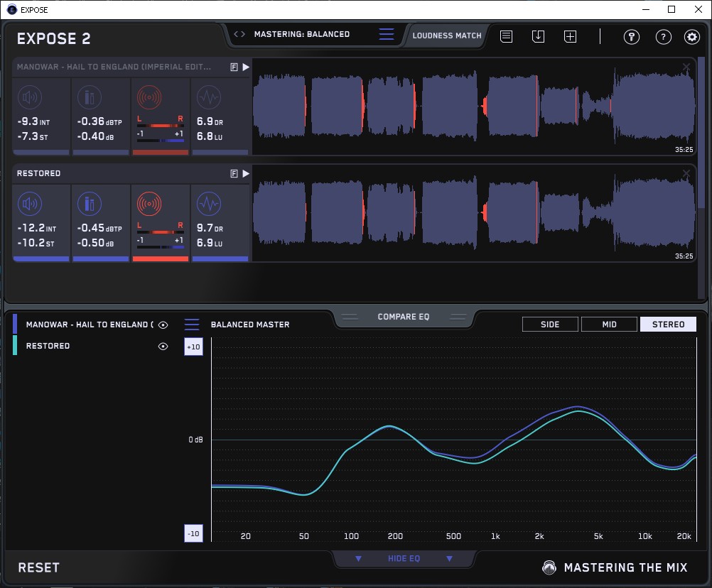
Task: Open the notes document icon in top toolbar
Action: (506, 36)
